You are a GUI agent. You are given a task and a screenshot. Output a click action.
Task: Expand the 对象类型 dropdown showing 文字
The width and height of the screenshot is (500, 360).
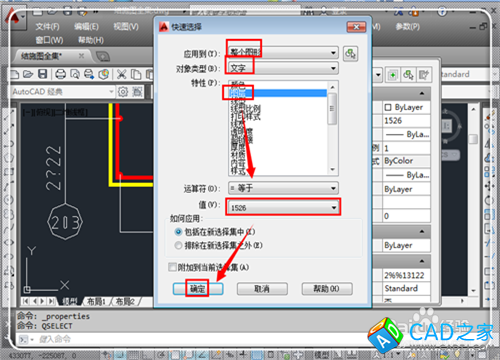click(283, 68)
